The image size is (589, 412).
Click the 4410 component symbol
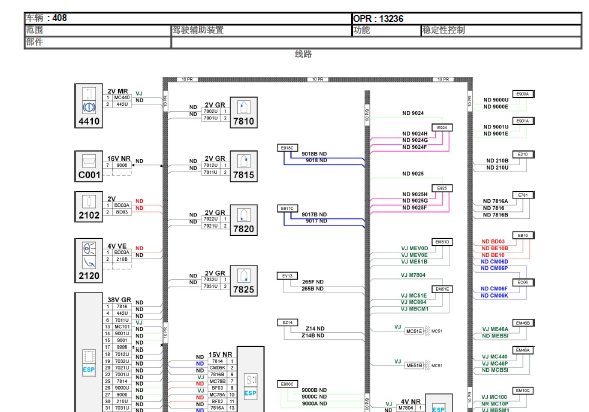(x=89, y=106)
